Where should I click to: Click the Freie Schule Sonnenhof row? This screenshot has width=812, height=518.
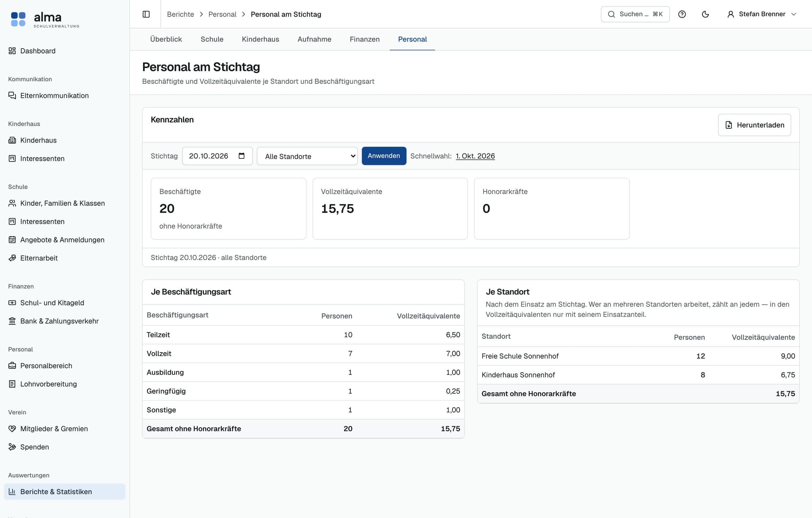(x=638, y=356)
